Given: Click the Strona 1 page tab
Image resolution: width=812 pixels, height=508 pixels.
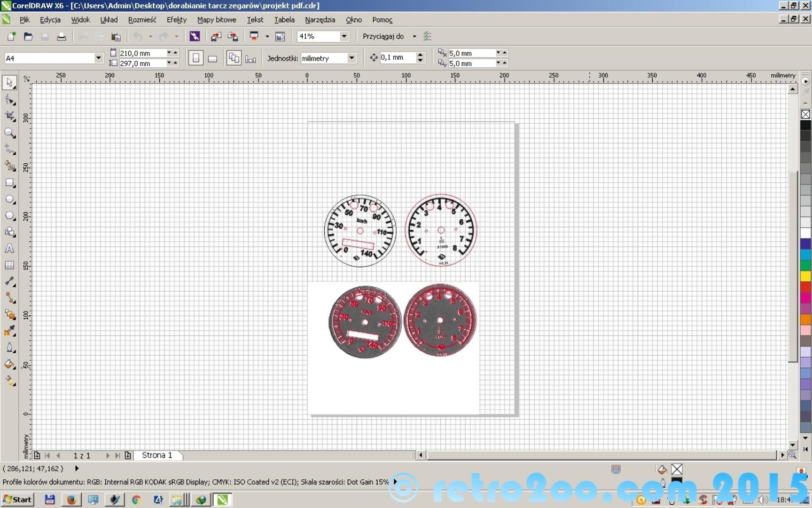Looking at the screenshot, I should 157,455.
